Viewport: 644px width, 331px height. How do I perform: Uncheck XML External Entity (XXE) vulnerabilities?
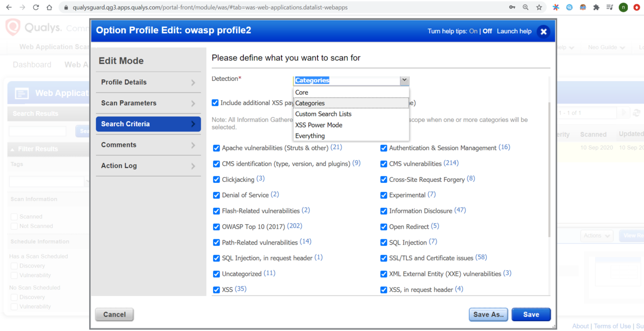click(384, 274)
